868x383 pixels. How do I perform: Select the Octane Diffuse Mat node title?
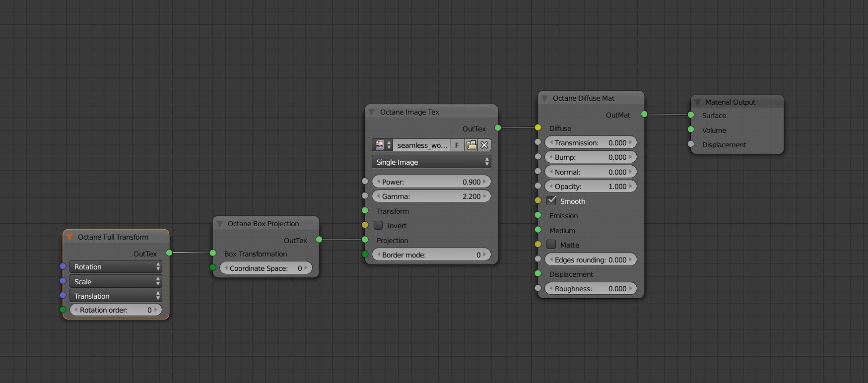pyautogui.click(x=584, y=98)
